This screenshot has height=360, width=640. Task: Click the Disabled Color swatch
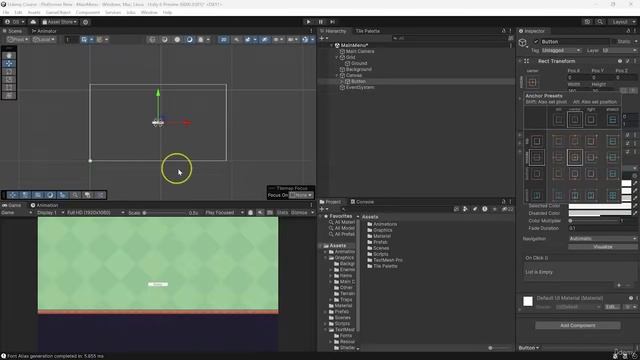pyautogui.click(x=600, y=213)
